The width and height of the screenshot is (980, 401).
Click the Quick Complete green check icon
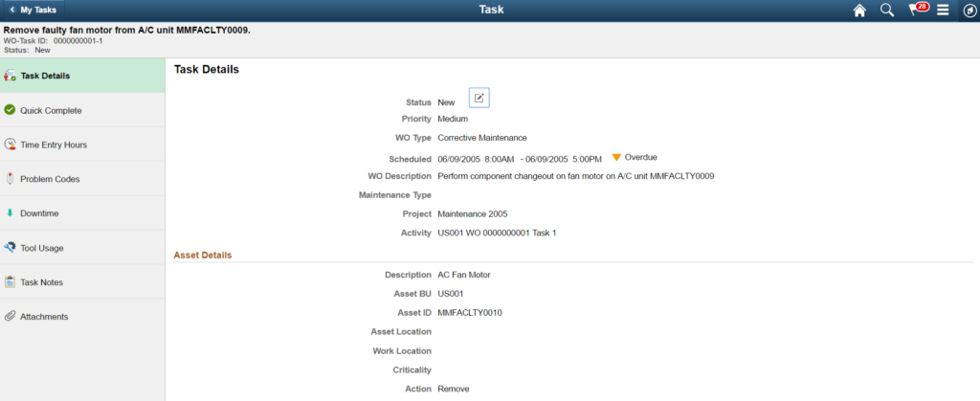pyautogui.click(x=10, y=110)
